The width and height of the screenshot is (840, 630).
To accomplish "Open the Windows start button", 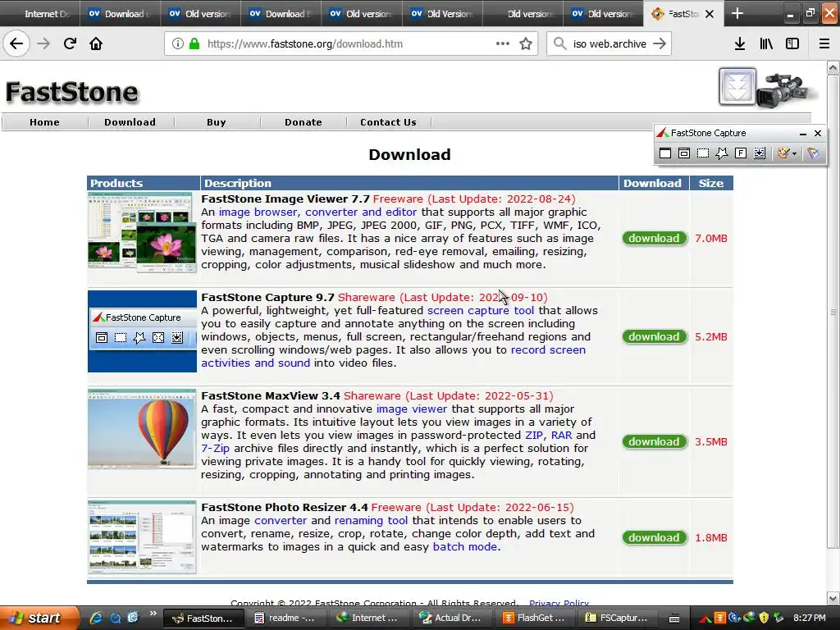I will (x=39, y=618).
